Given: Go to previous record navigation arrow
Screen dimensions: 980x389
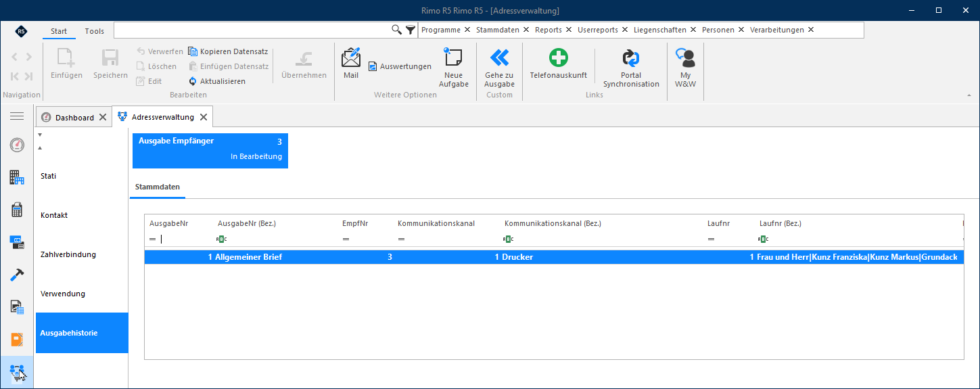Looking at the screenshot, I should [15, 57].
